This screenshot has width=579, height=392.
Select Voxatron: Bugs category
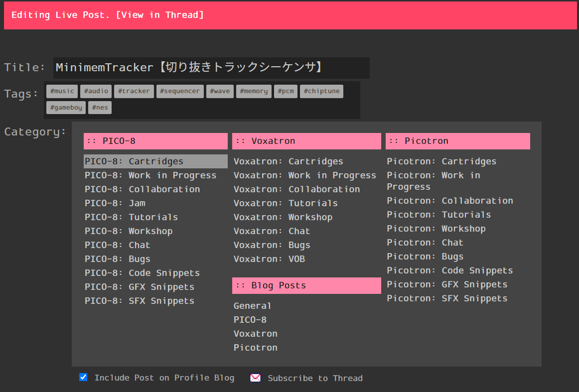point(272,245)
